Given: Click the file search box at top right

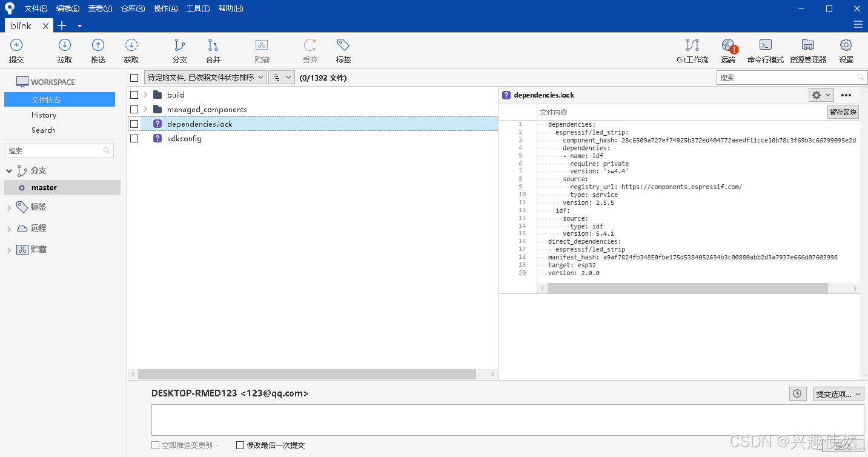Looking at the screenshot, I should pyautogui.click(x=792, y=78).
